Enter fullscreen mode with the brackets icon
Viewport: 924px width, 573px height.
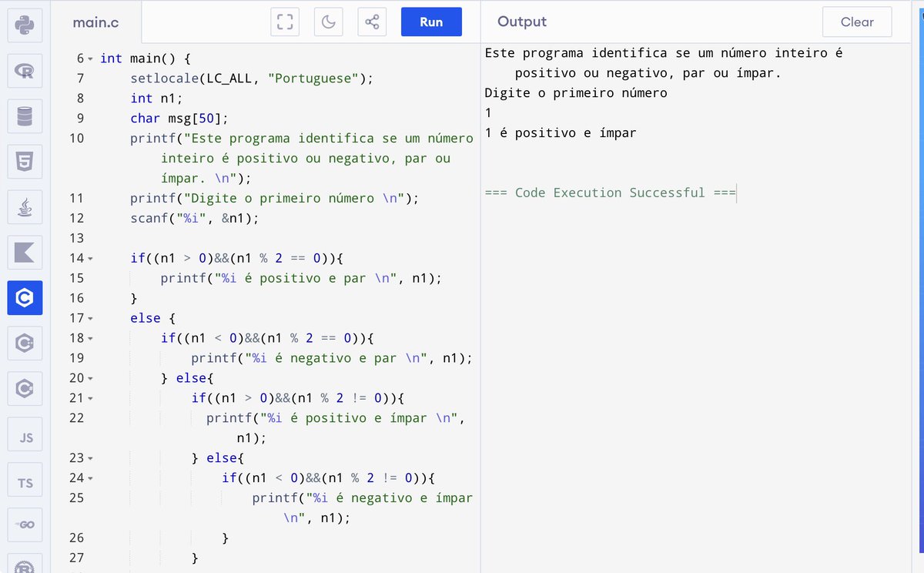(x=285, y=22)
